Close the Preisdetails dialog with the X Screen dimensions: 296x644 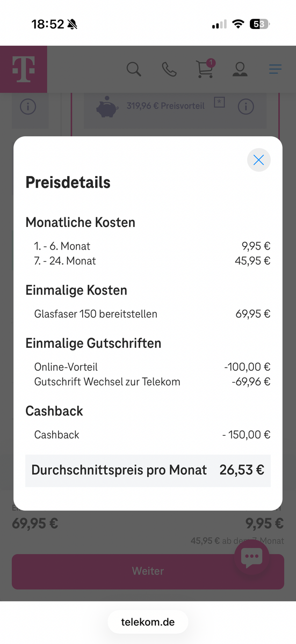coord(258,160)
